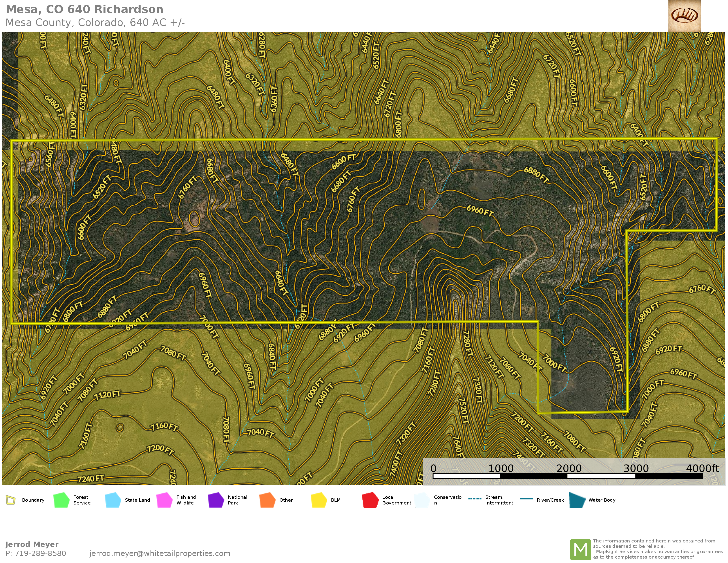Click the blue State Land legend swatch
Screen dimensions: 728x563
click(x=113, y=500)
